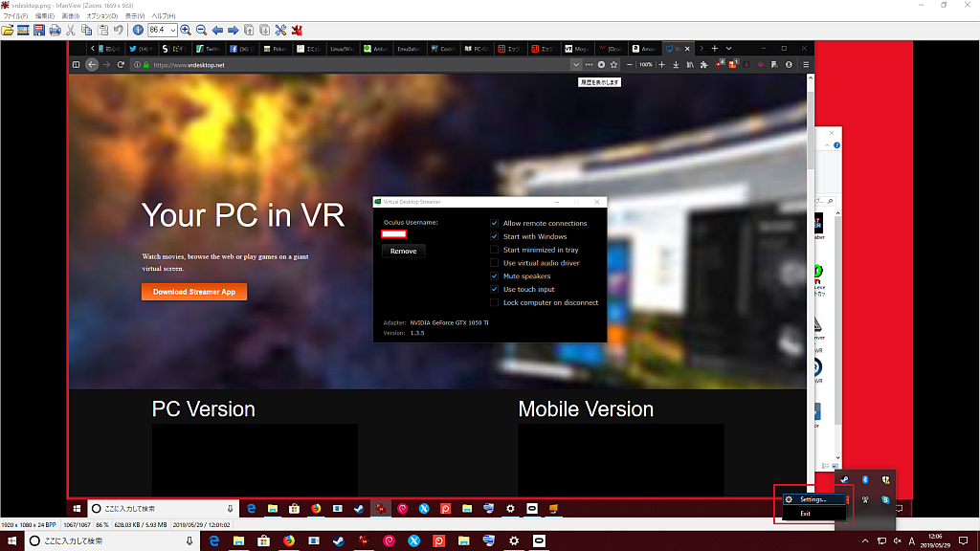Viewport: 980px width, 551px height.
Task: Click the Bluetooth icon in the pictured tray popup
Action: 865,480
